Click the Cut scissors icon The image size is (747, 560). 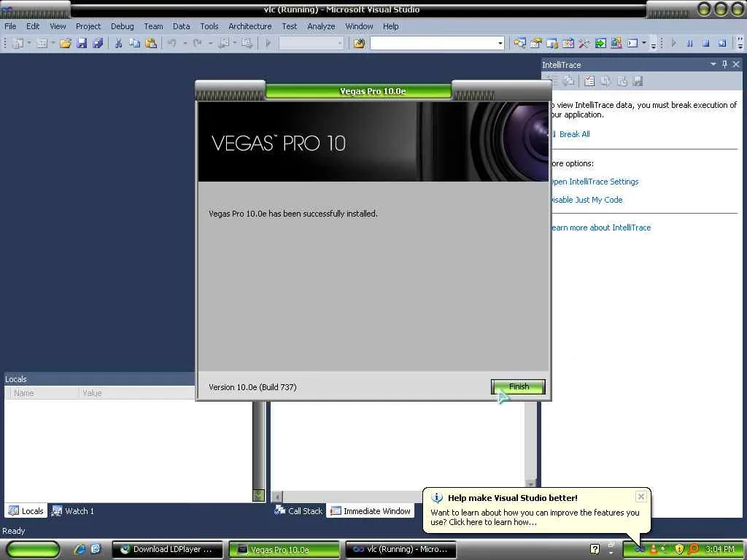(118, 43)
